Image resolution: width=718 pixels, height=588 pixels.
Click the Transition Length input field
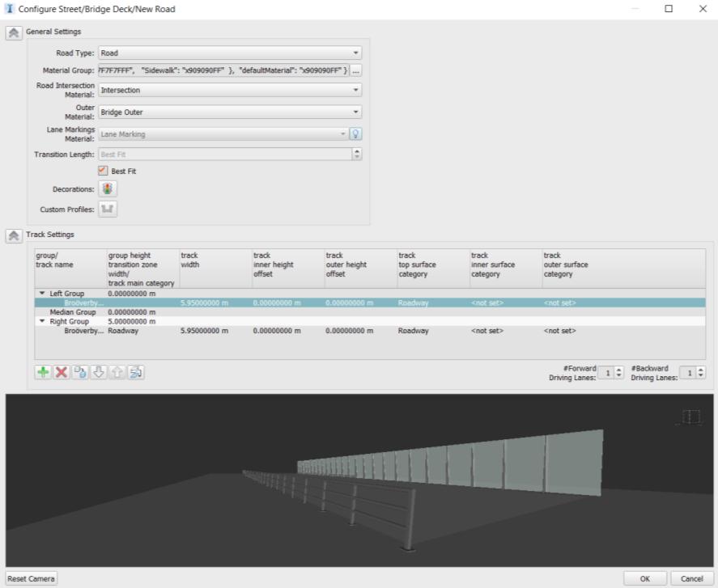(225, 154)
